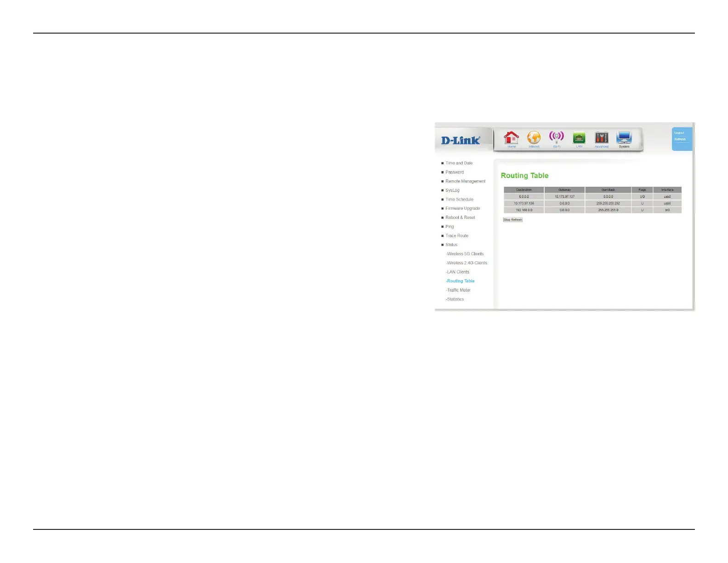The height and width of the screenshot is (563, 728).
Task: Open the Reboot & Reset page
Action: [x=460, y=218]
